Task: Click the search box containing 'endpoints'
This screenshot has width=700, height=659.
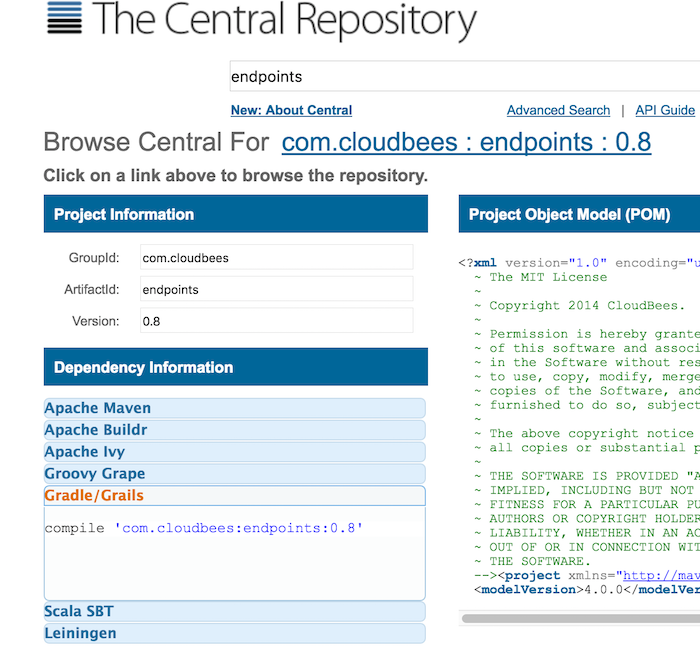Action: click(x=465, y=76)
